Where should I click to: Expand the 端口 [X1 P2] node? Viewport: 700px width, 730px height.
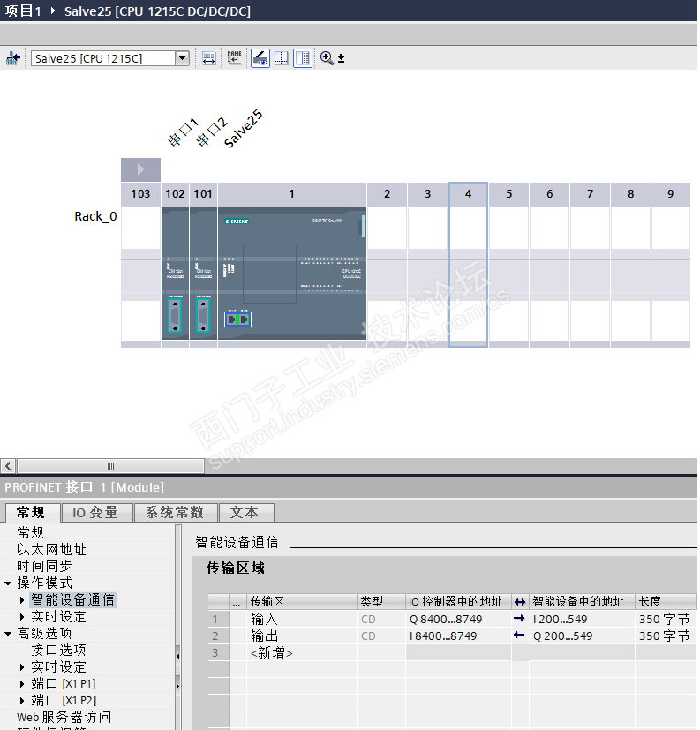coord(22,701)
